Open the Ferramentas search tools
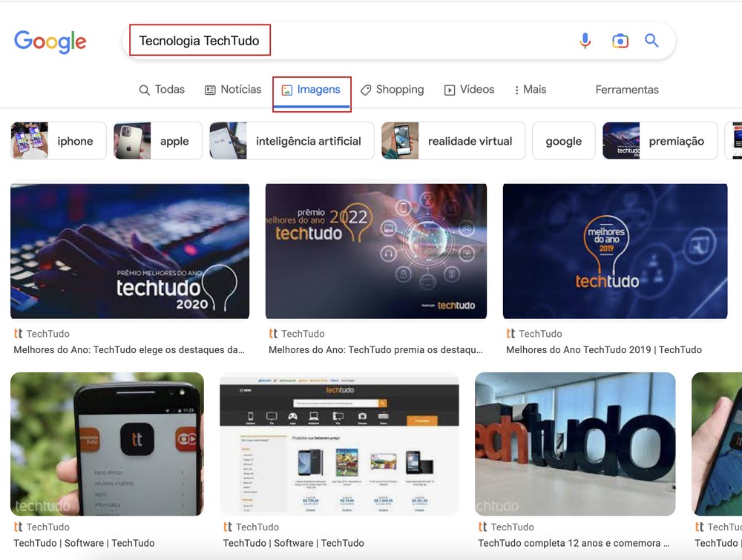The image size is (742, 560). click(x=626, y=89)
